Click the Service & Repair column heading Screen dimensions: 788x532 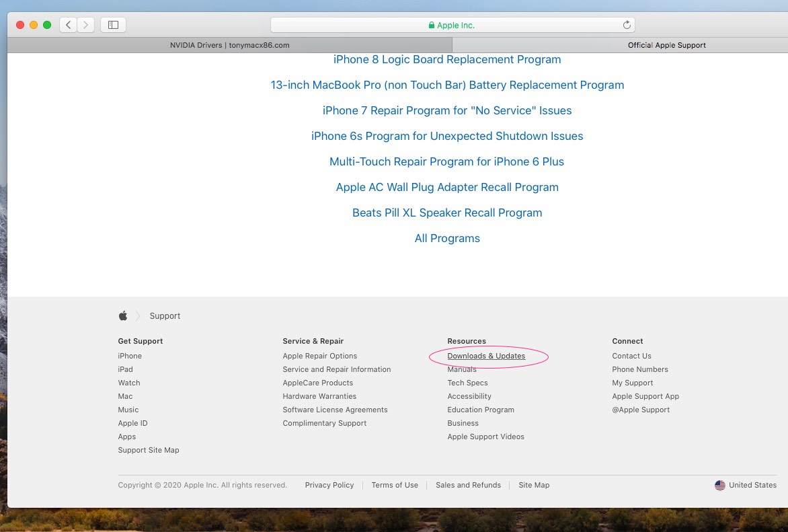tap(313, 341)
